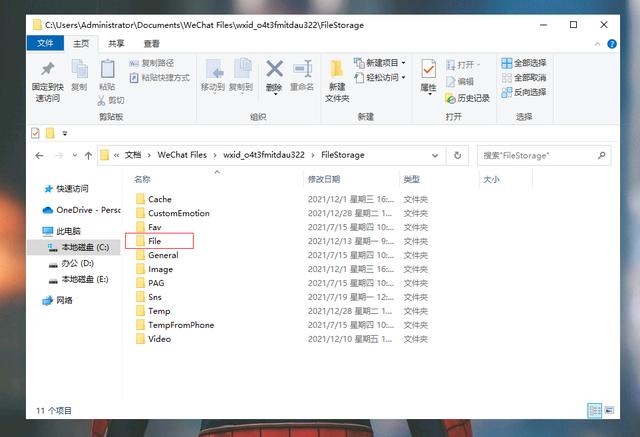This screenshot has width=640, height=437.
Task: Click the 删除 (Delete) red X icon
Action: coord(274,71)
